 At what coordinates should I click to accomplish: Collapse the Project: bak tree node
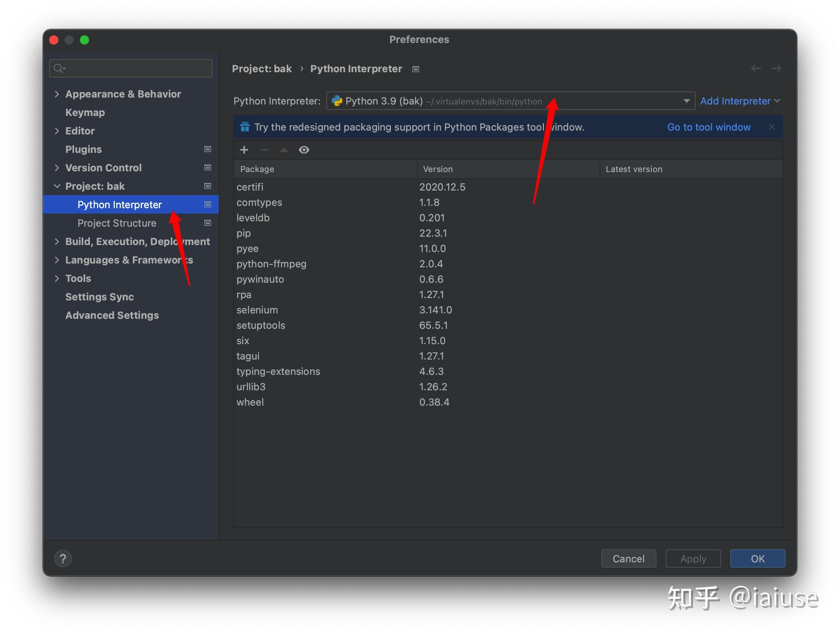[57, 186]
